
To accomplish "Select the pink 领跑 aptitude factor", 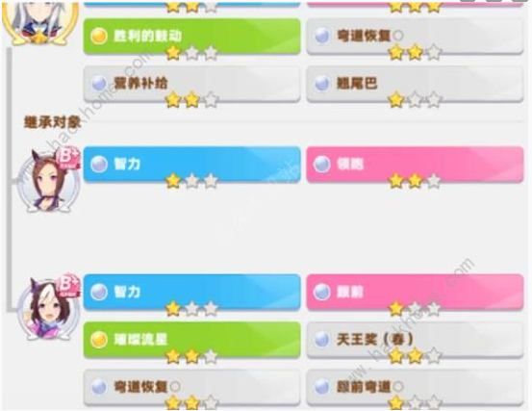I will point(415,165).
